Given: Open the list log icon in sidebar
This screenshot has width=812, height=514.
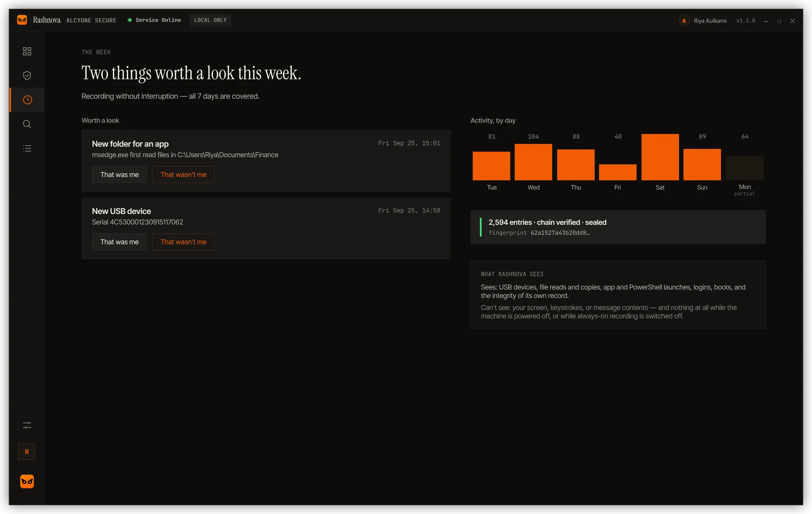Looking at the screenshot, I should coord(27,149).
